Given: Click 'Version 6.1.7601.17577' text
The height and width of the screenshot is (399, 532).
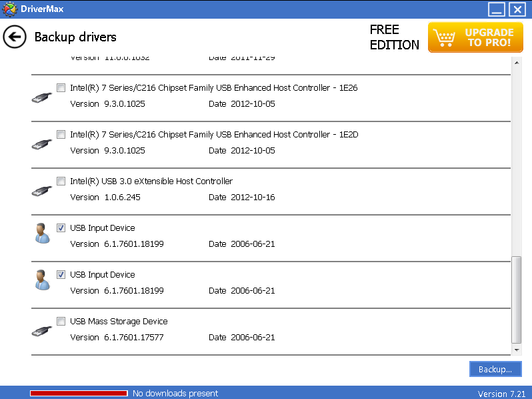Looking at the screenshot, I should click(117, 338).
